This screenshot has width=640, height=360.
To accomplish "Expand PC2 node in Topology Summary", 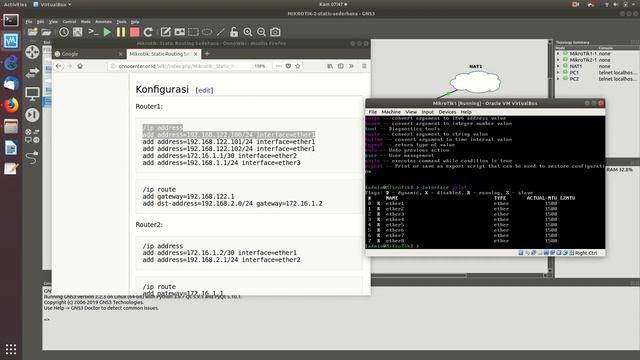I will tap(558, 79).
